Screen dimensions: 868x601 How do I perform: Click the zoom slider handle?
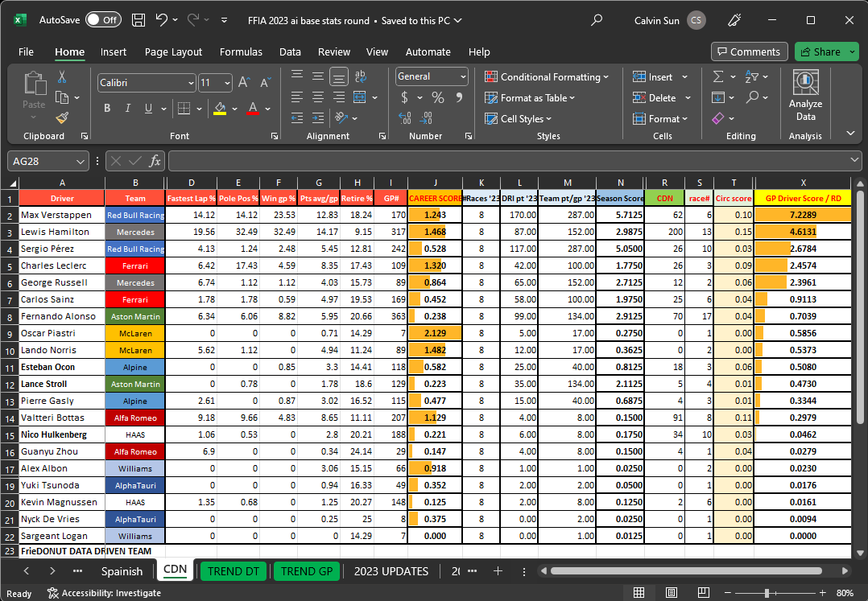(767, 593)
